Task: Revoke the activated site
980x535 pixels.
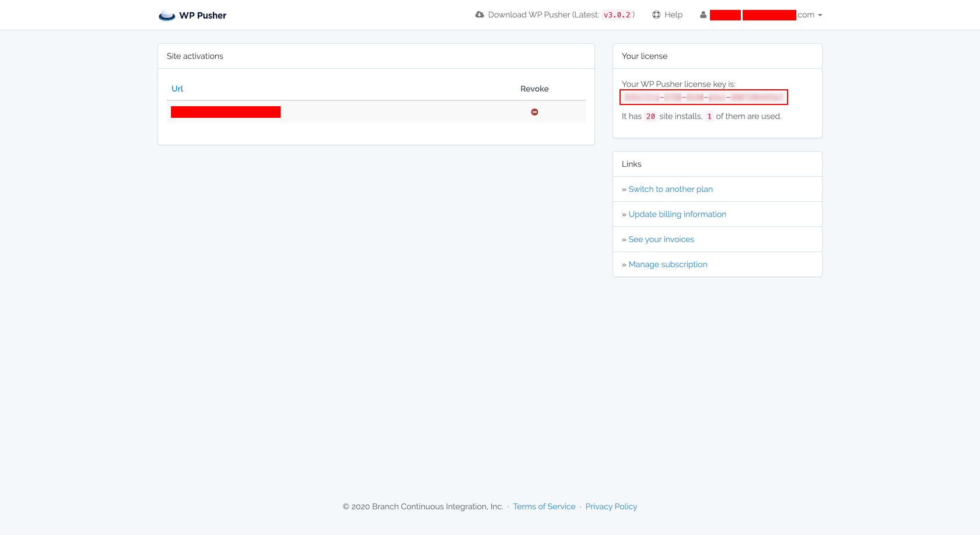Action: [x=534, y=112]
